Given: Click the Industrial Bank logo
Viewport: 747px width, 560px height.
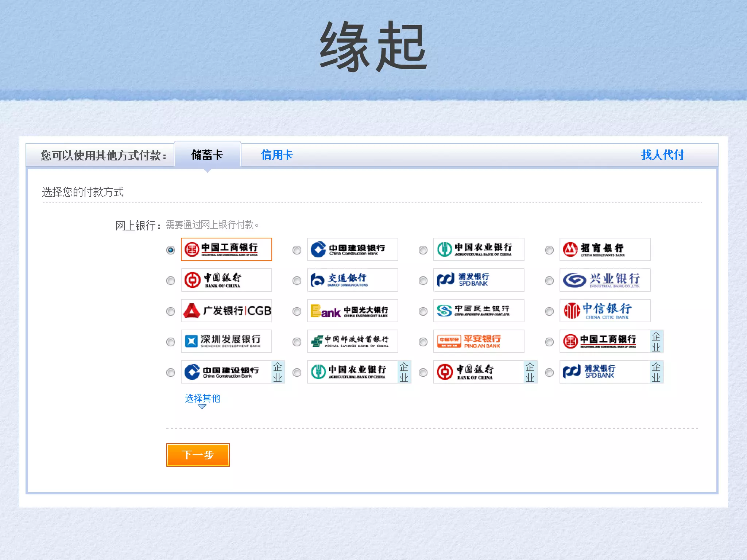Looking at the screenshot, I should click(x=605, y=280).
